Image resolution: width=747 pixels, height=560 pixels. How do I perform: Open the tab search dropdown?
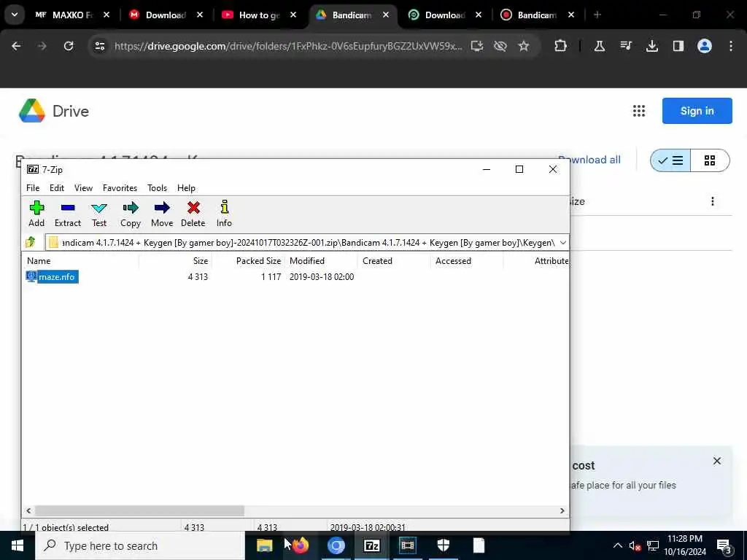tap(15, 15)
